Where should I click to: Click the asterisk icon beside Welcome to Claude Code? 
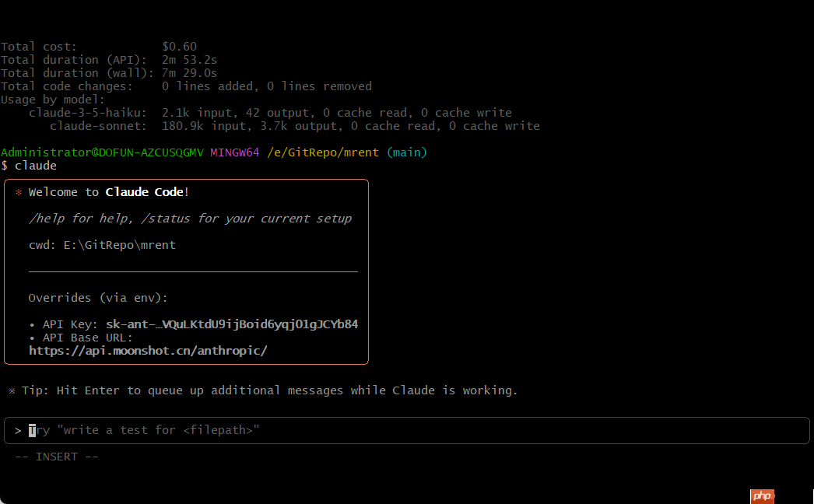19,193
